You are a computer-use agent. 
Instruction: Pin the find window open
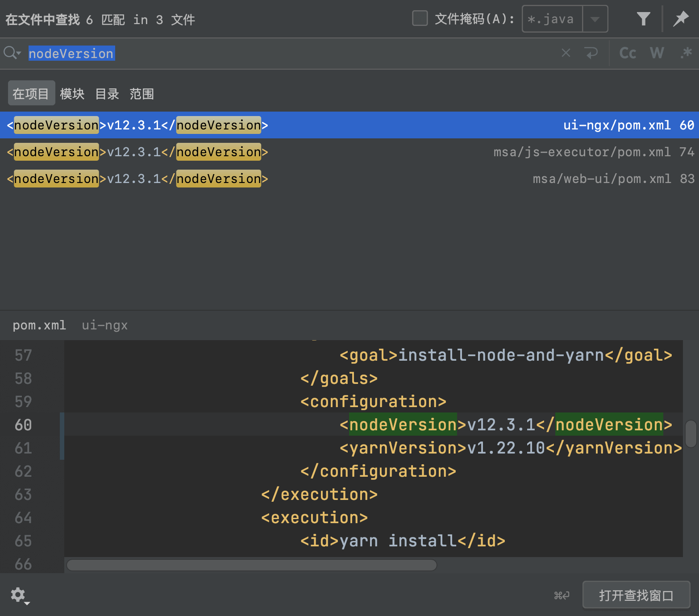(x=681, y=19)
